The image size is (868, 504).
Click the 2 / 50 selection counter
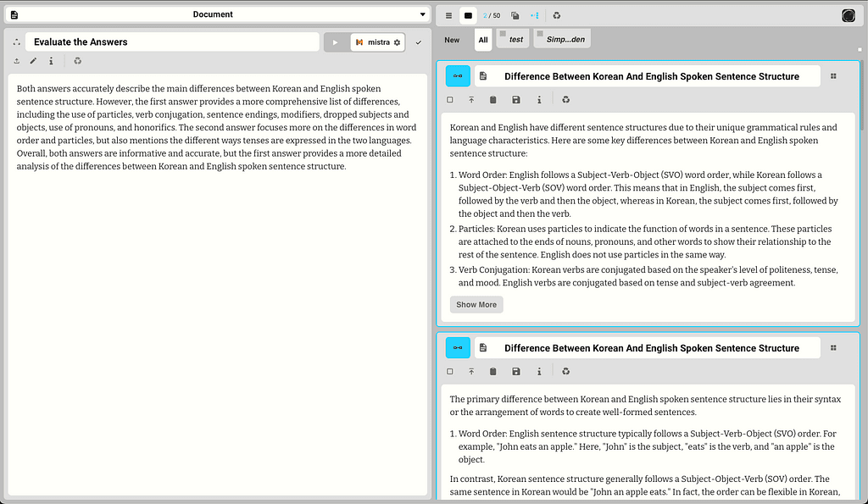click(492, 15)
